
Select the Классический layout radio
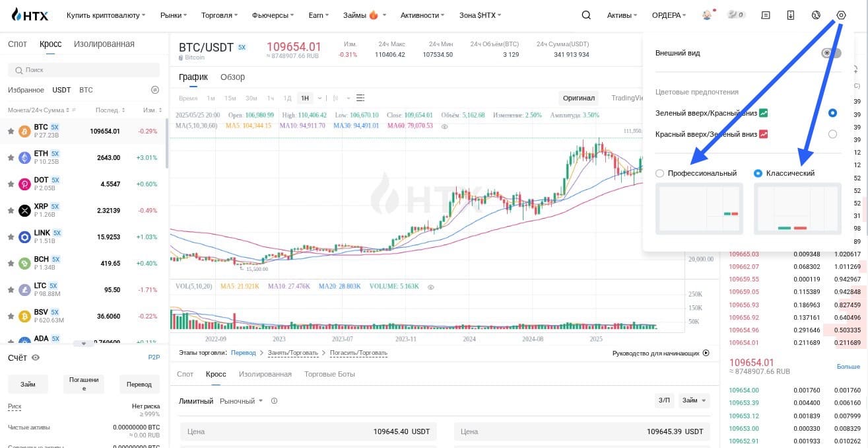tap(758, 173)
